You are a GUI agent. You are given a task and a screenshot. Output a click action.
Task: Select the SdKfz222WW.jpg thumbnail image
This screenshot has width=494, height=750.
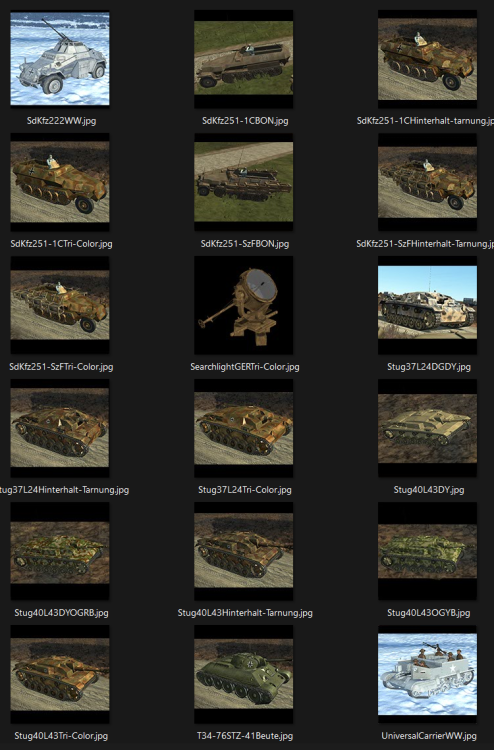pyautogui.click(x=60, y=59)
